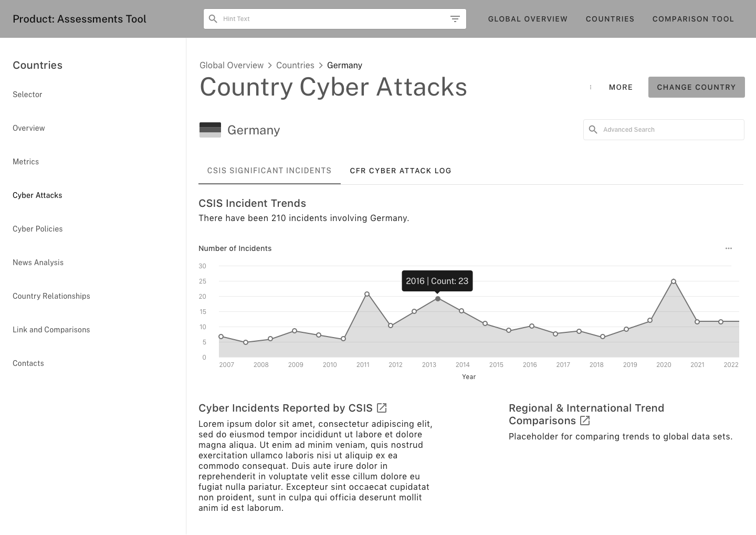756x535 pixels.
Task: Switch to the CFR Cyber Attack Log tab
Action: coord(401,171)
